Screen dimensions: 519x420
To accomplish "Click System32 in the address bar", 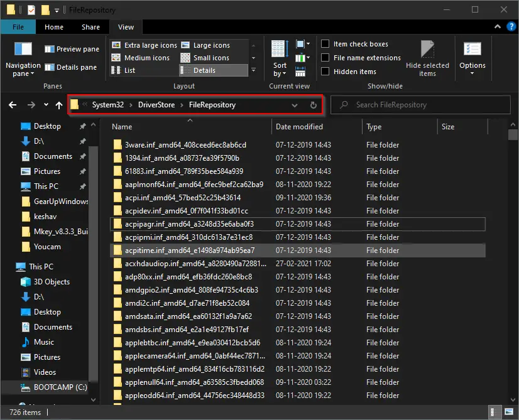I will [x=107, y=105].
